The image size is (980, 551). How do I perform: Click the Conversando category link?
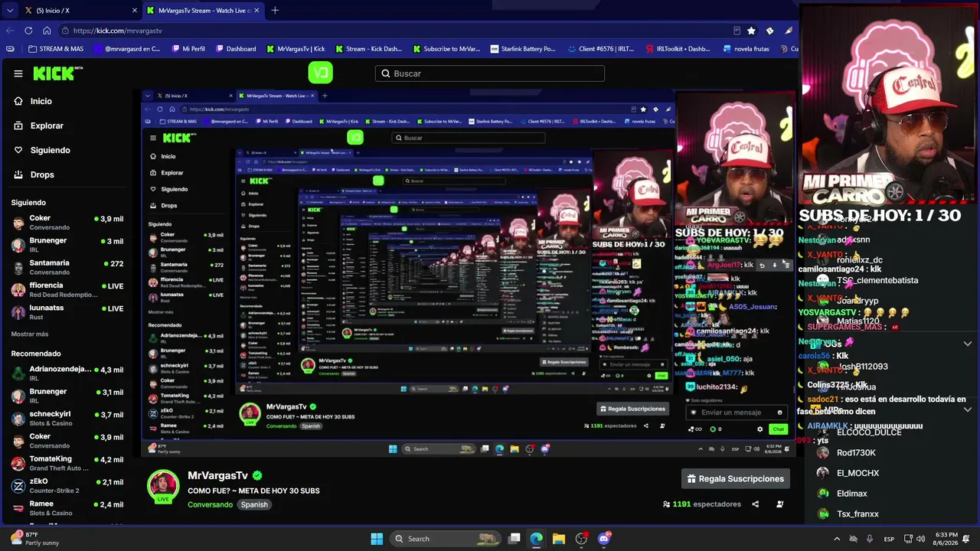pos(210,504)
